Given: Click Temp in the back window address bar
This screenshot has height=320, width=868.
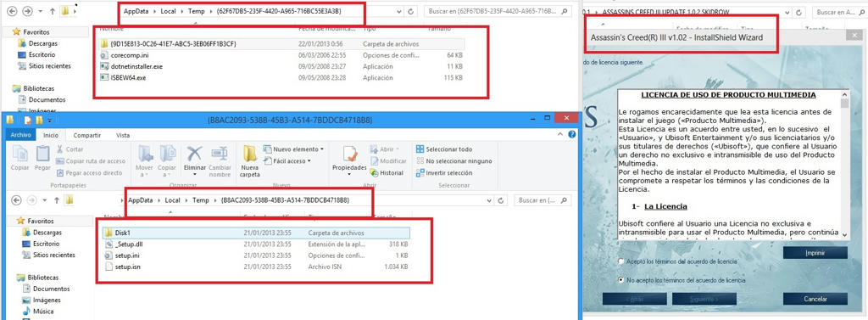Looking at the screenshot, I should [196, 11].
